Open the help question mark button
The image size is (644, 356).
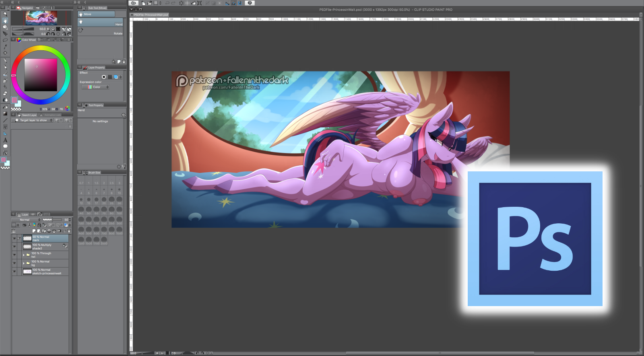[250, 3]
